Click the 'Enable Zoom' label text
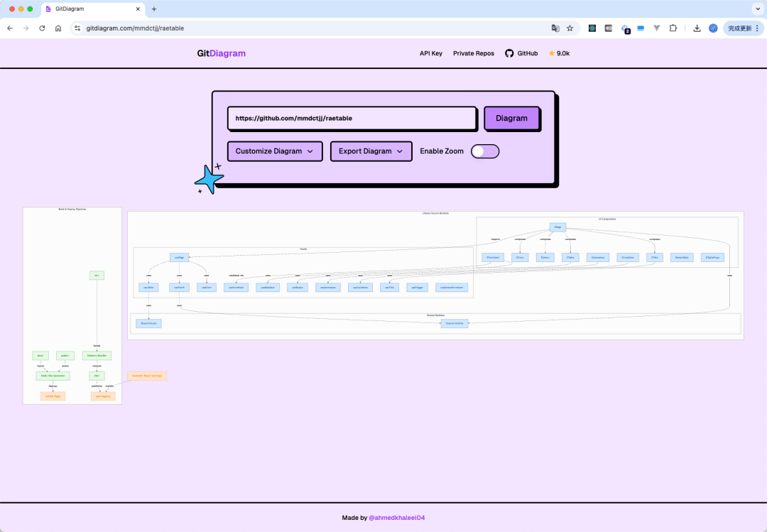Viewport: 767px width, 532px height. 442,151
